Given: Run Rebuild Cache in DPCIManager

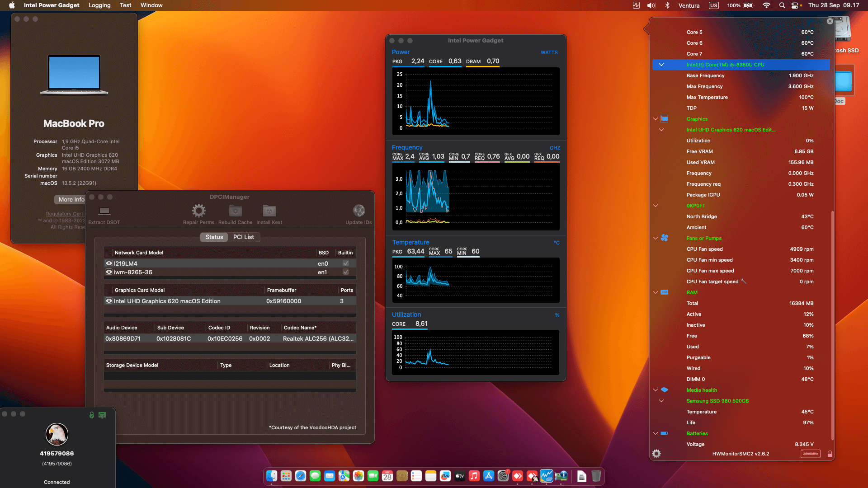Looking at the screenshot, I should coord(235,210).
